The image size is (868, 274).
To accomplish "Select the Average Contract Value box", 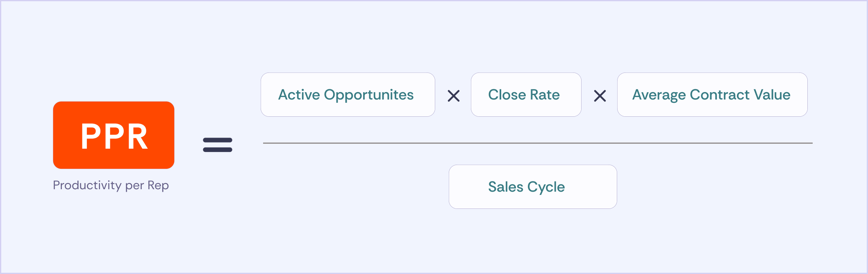I will [x=712, y=95].
